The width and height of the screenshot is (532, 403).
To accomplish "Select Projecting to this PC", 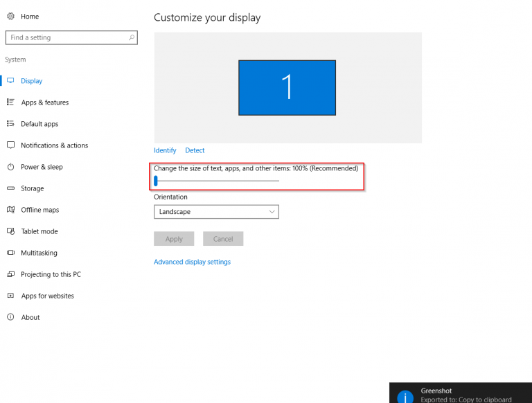I will tap(51, 274).
